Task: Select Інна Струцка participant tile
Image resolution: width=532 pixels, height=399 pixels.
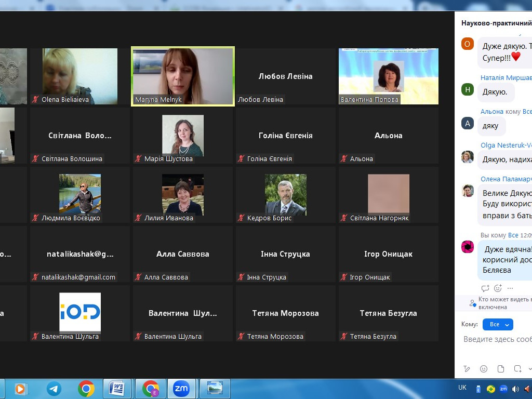Action: (x=285, y=254)
